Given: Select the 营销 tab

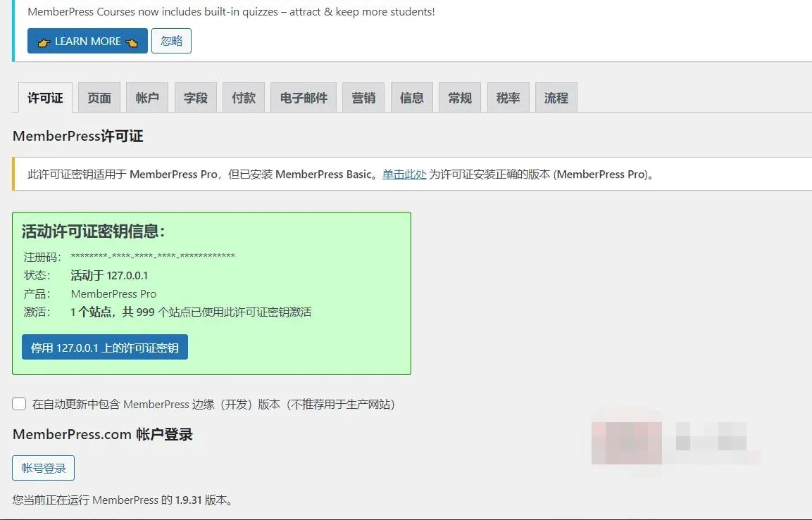Looking at the screenshot, I should [x=363, y=98].
